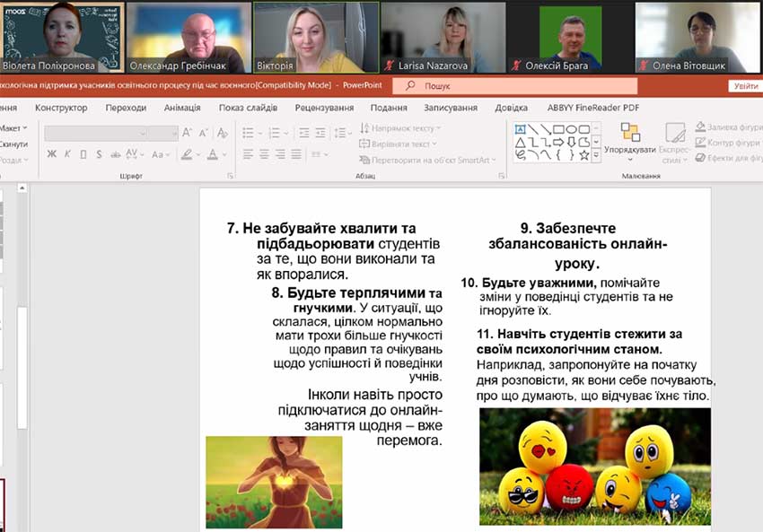Select the text box shape in gallery
763x532 pixels.
[520, 129]
